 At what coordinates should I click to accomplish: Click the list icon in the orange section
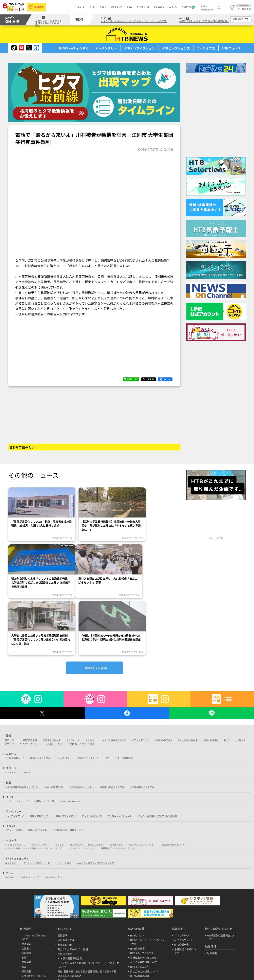point(228,699)
